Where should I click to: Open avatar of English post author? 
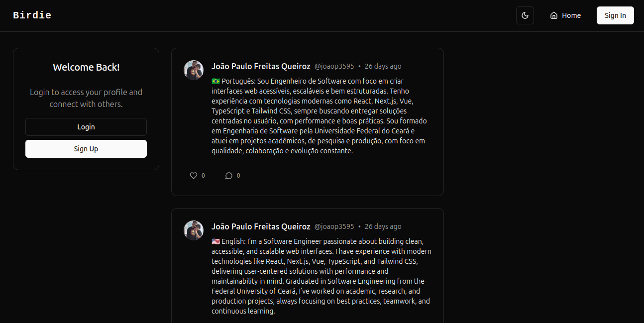click(194, 230)
